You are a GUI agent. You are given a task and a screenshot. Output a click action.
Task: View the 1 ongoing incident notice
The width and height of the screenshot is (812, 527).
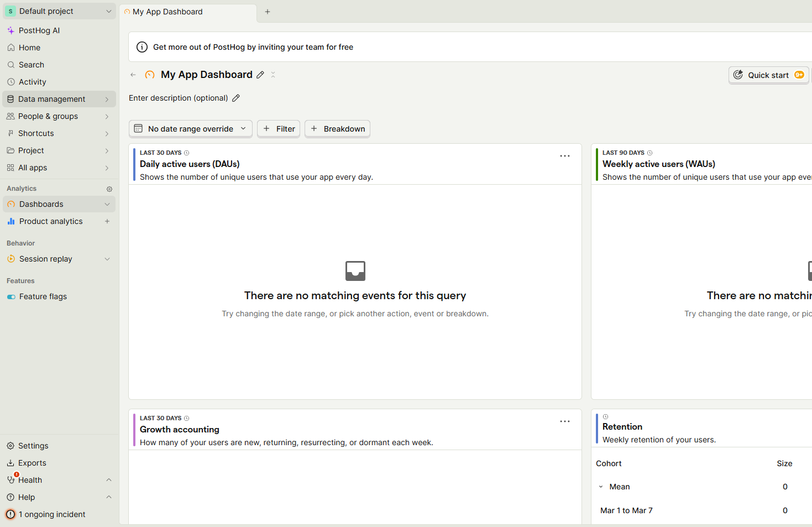coord(51,514)
